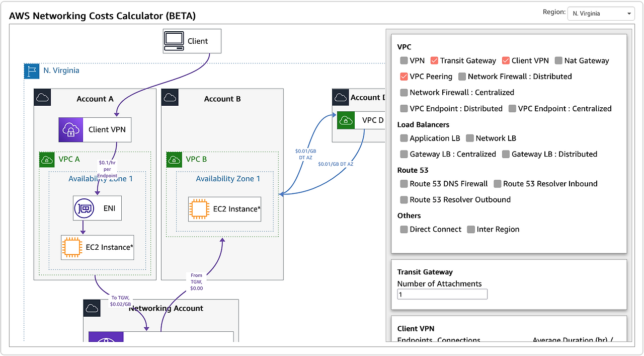644x356 pixels.
Task: Click the Networking Account cloud icon
Action: point(92,308)
